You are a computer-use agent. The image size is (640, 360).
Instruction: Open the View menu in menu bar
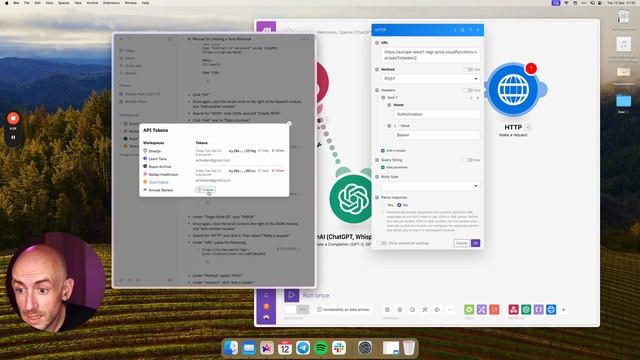pyautogui.click(x=49, y=3)
